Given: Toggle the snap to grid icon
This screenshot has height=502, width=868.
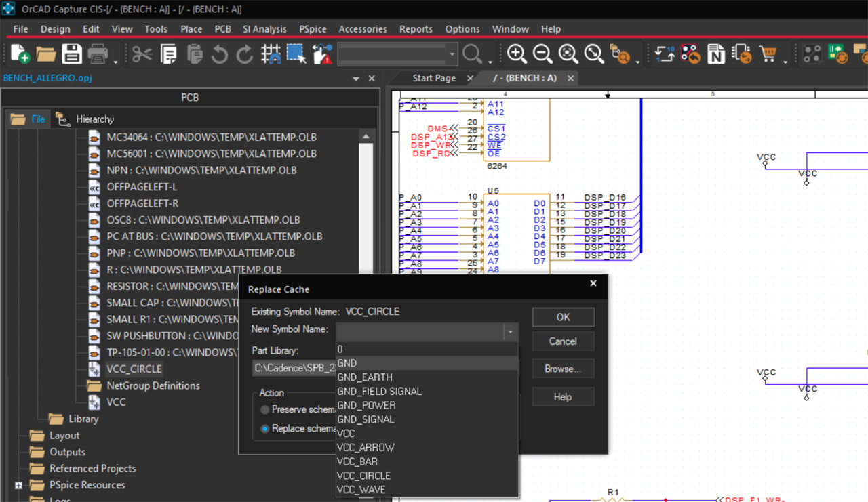Looking at the screenshot, I should click(271, 54).
